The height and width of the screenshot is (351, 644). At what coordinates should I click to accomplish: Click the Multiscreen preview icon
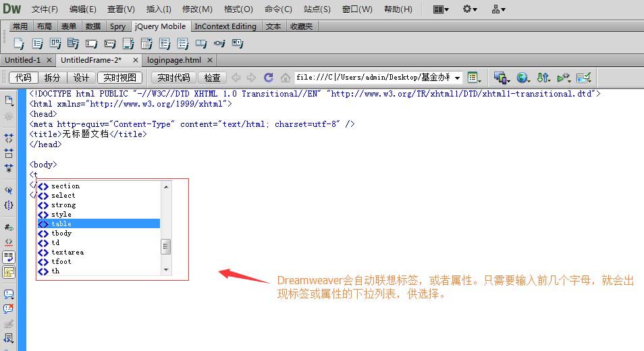point(502,78)
